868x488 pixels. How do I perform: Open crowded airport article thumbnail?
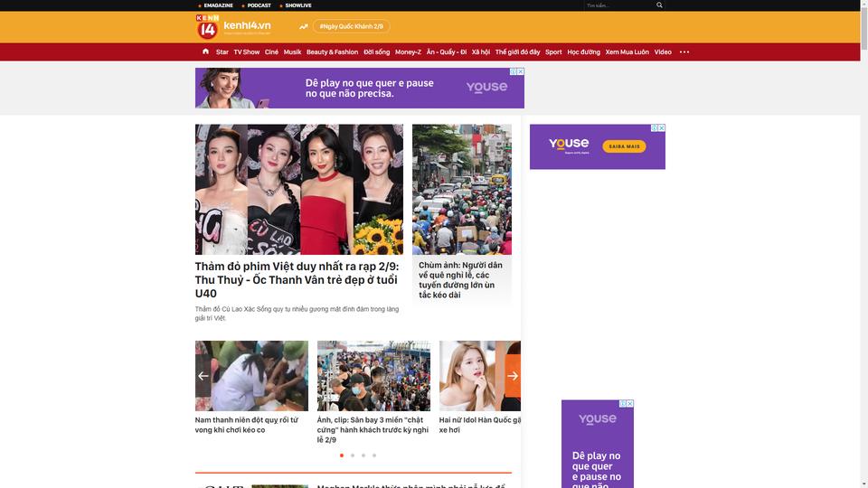click(x=373, y=376)
